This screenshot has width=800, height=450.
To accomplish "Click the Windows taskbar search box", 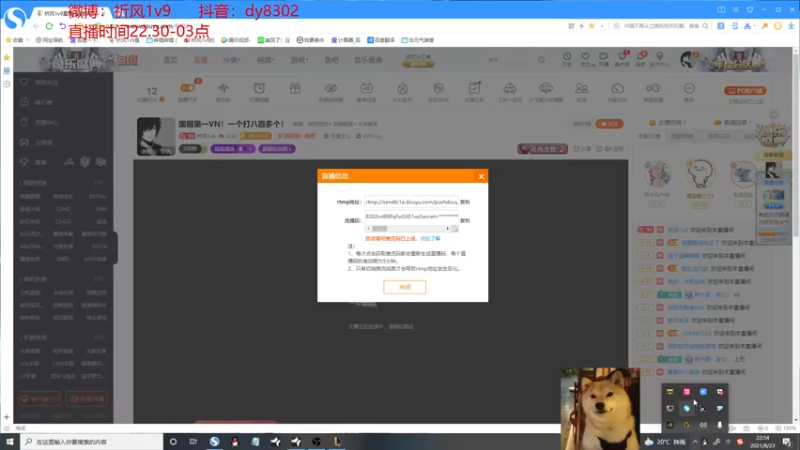I will (x=92, y=441).
